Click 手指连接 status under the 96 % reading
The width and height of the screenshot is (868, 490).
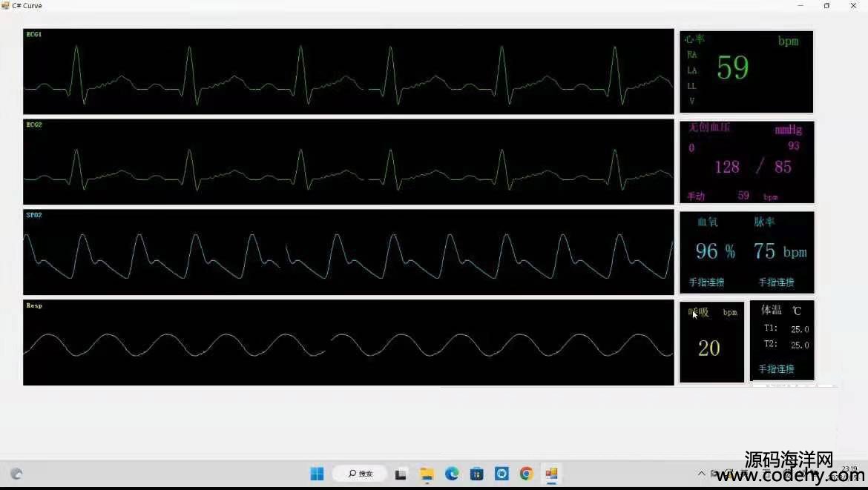click(706, 282)
